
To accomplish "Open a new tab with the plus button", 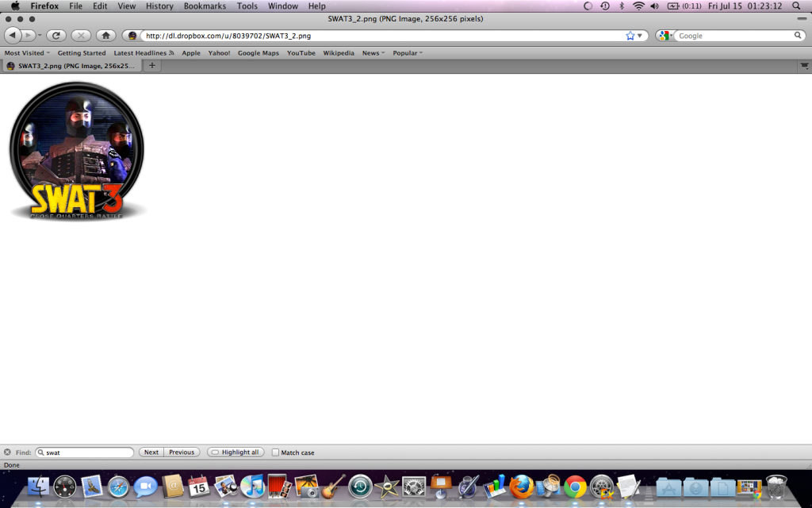I will [151, 65].
